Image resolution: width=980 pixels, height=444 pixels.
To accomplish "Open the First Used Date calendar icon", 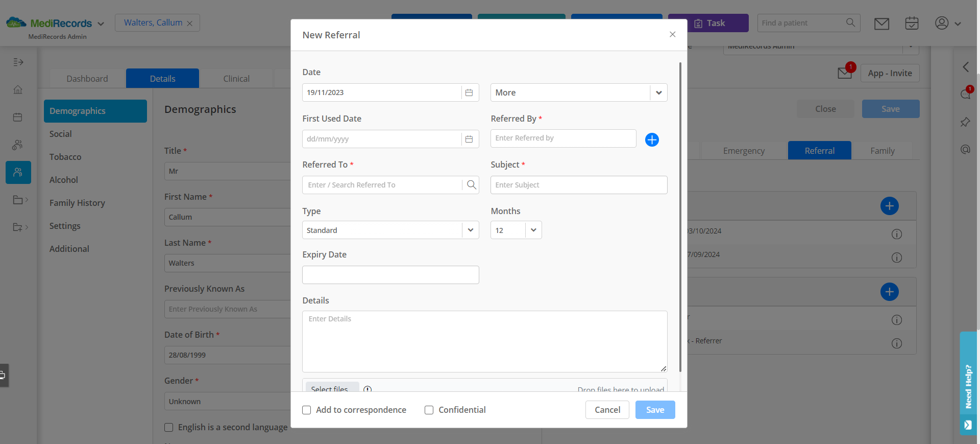I will 469,139.
